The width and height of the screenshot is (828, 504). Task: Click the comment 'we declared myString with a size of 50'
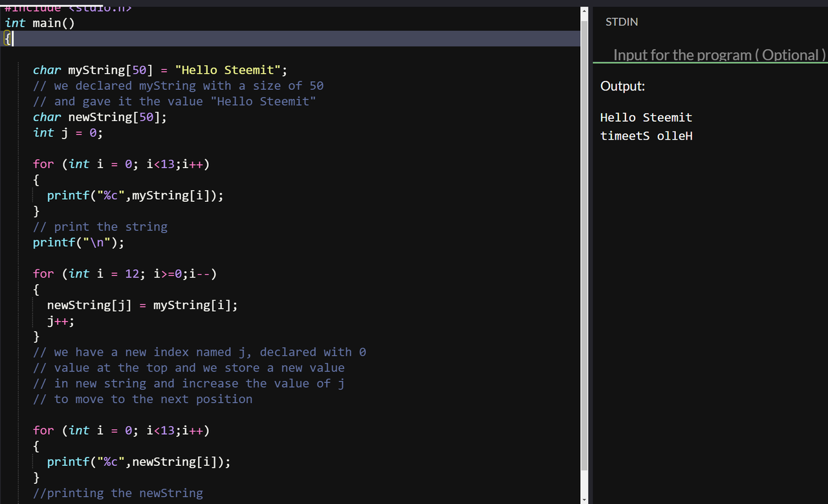(179, 86)
